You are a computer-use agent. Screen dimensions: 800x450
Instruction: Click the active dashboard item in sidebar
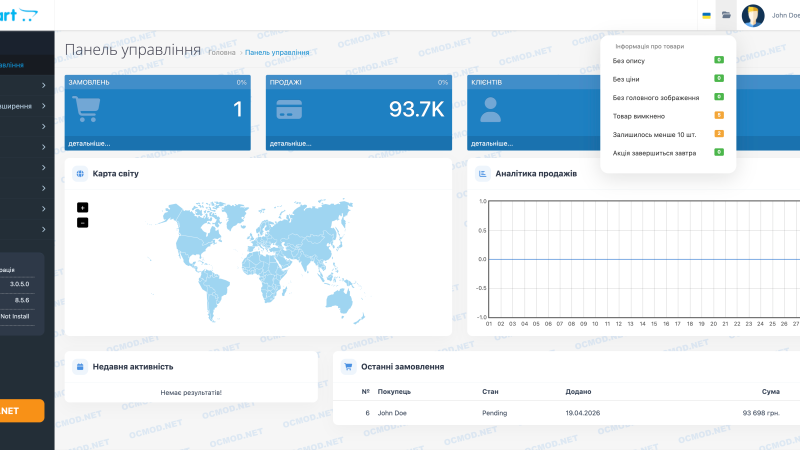coord(27,65)
